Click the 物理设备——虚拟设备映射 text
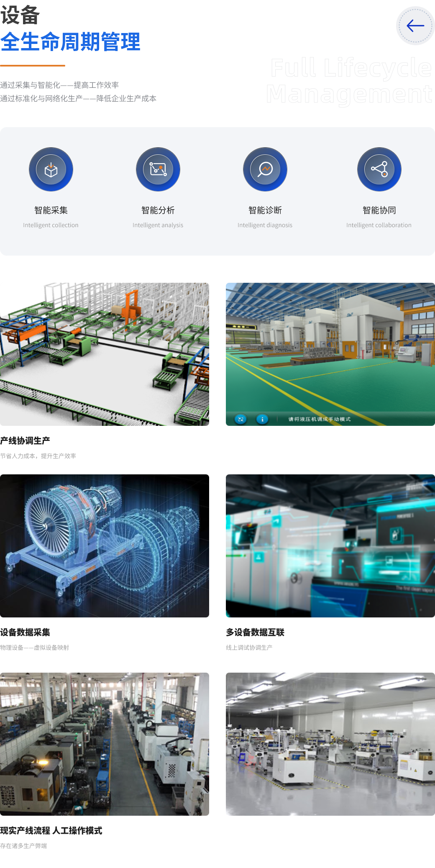The height and width of the screenshot is (868, 435). (x=35, y=648)
